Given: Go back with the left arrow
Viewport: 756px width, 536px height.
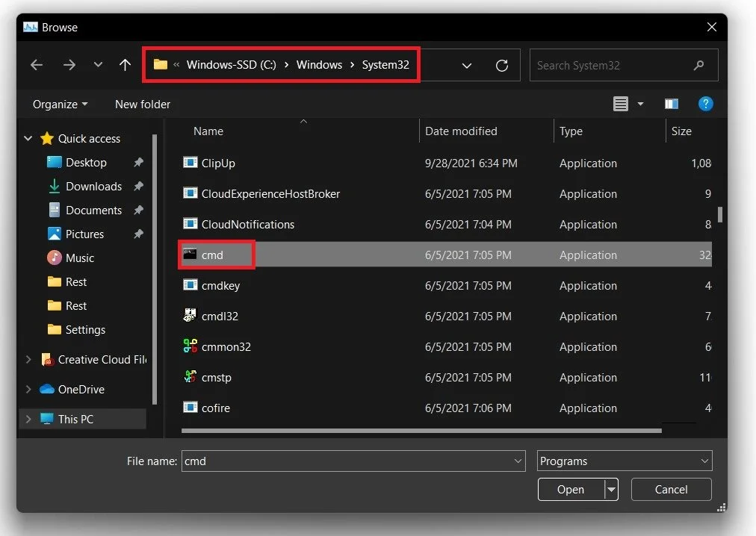Looking at the screenshot, I should 37,65.
